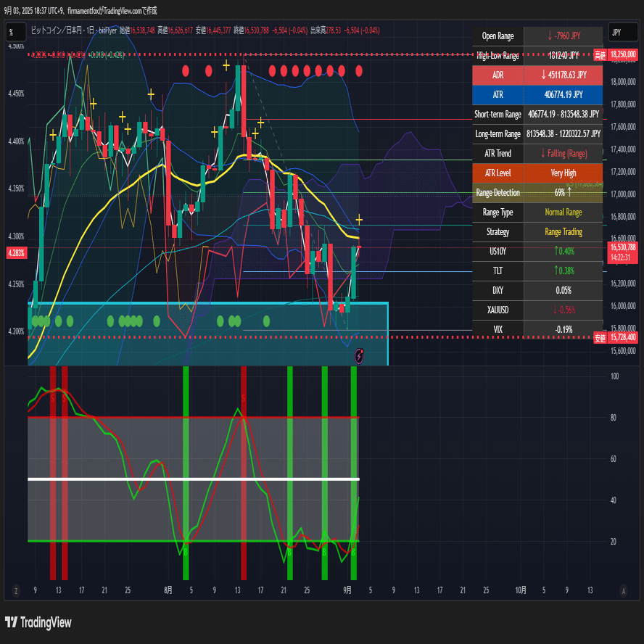
Task: Click the Very High cell
Action: click(x=563, y=173)
